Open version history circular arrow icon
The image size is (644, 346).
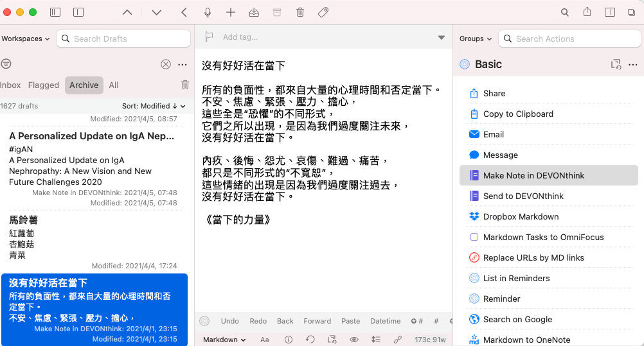click(x=310, y=340)
